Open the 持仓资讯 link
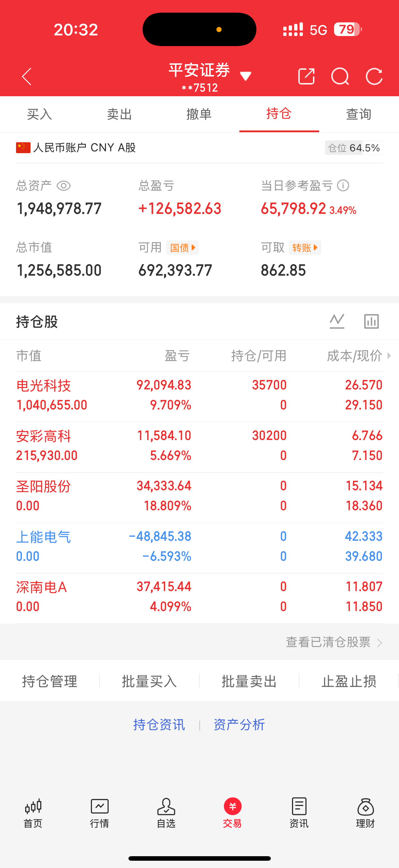Screen dimensions: 399x868 pos(159,725)
